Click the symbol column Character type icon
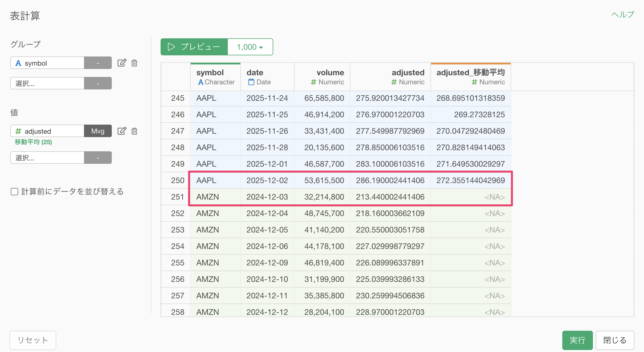The height and width of the screenshot is (352, 644). (x=201, y=82)
